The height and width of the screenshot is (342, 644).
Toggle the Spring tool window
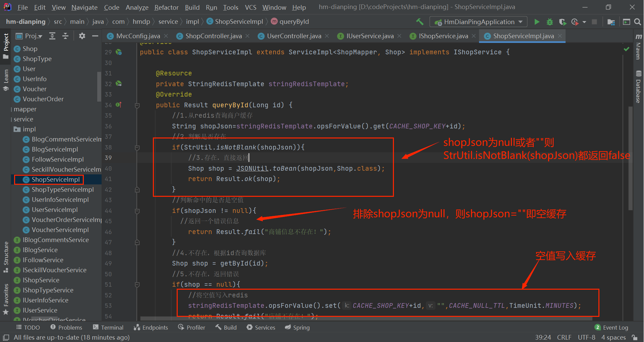click(297, 327)
